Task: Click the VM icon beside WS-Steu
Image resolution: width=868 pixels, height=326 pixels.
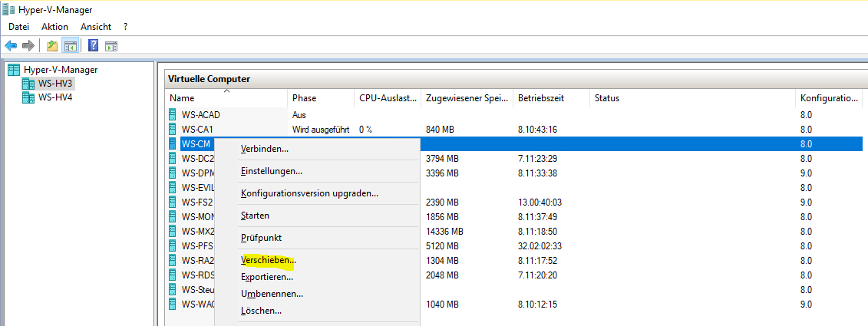Action: (173, 289)
